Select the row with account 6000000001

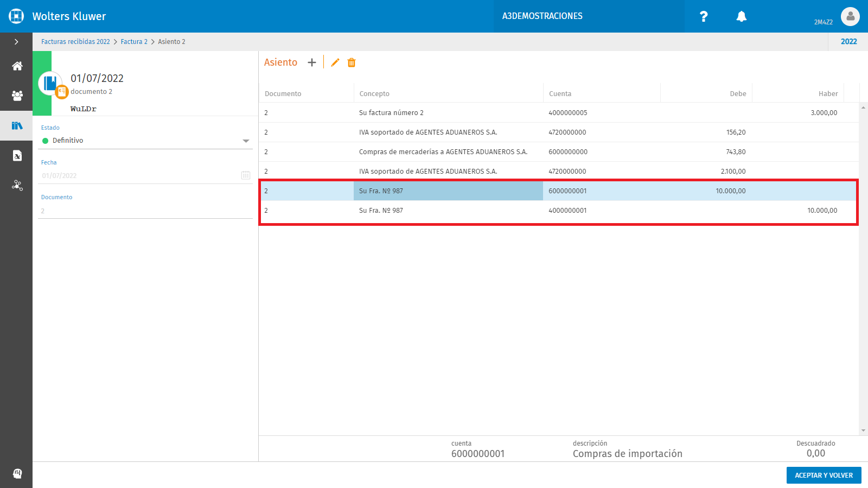(x=559, y=191)
